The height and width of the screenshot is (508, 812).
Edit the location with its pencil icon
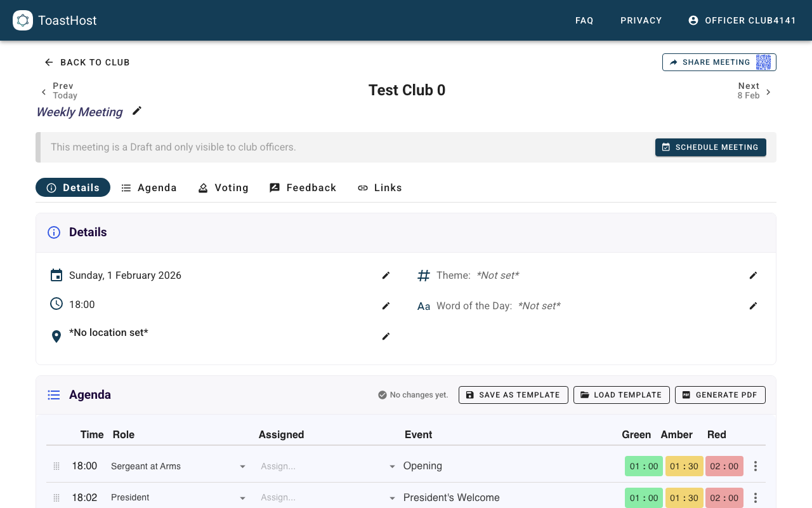(x=386, y=337)
